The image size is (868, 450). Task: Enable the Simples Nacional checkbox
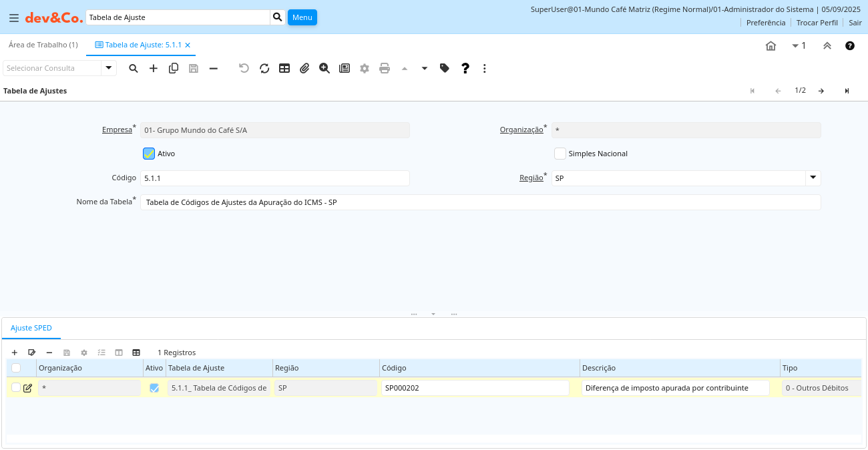pos(560,154)
